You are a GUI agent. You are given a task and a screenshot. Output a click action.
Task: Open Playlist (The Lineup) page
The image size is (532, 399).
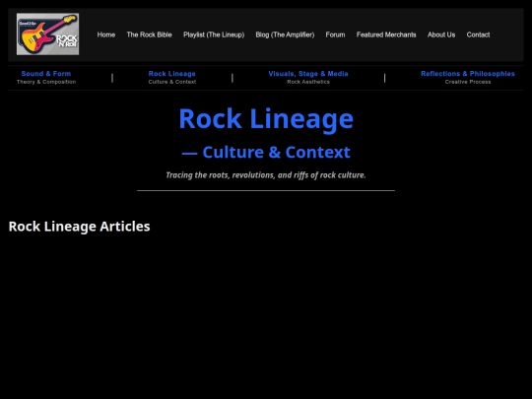[214, 34]
